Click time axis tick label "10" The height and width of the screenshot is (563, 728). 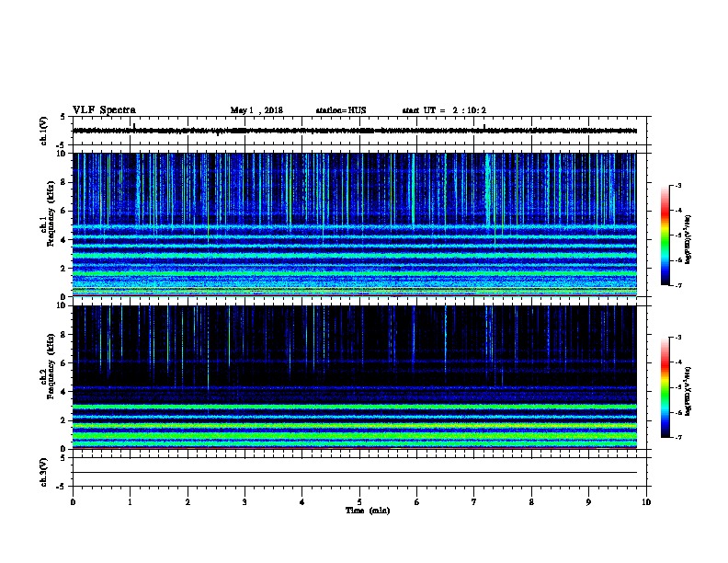click(x=646, y=502)
